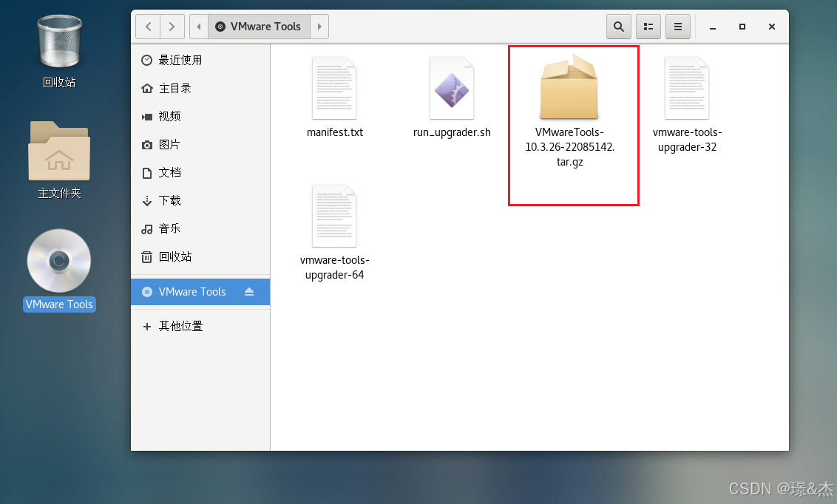The image size is (837, 504).
Task: Open 音乐 folder in the sidebar
Action: (200, 229)
